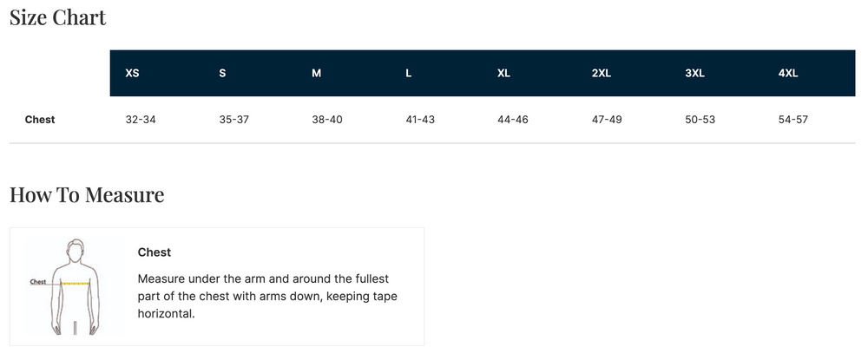Click the chest measurement diagram image
Image resolution: width=868 pixels, height=347 pixels.
point(74,287)
